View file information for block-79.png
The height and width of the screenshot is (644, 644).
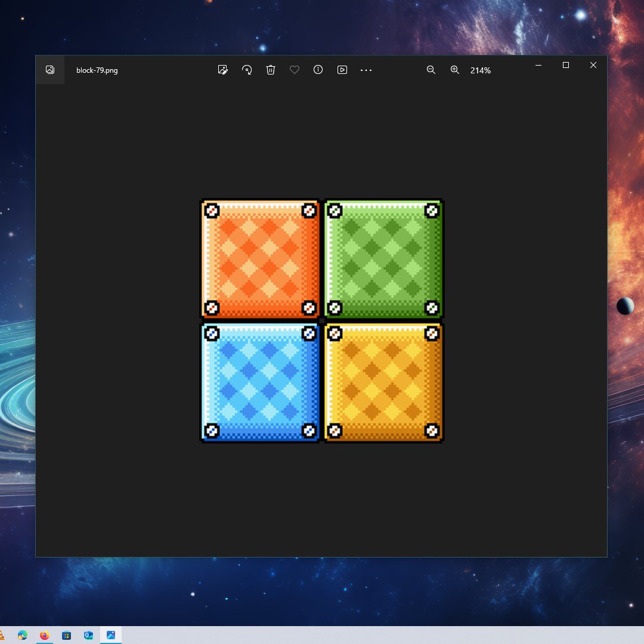coord(318,70)
